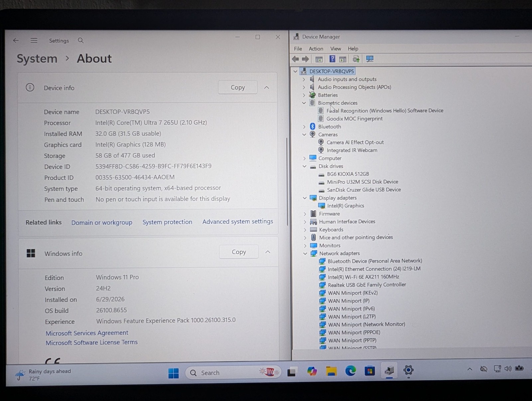Open Device Manager's Help toolbar icon
The width and height of the screenshot is (532, 401).
[332, 59]
